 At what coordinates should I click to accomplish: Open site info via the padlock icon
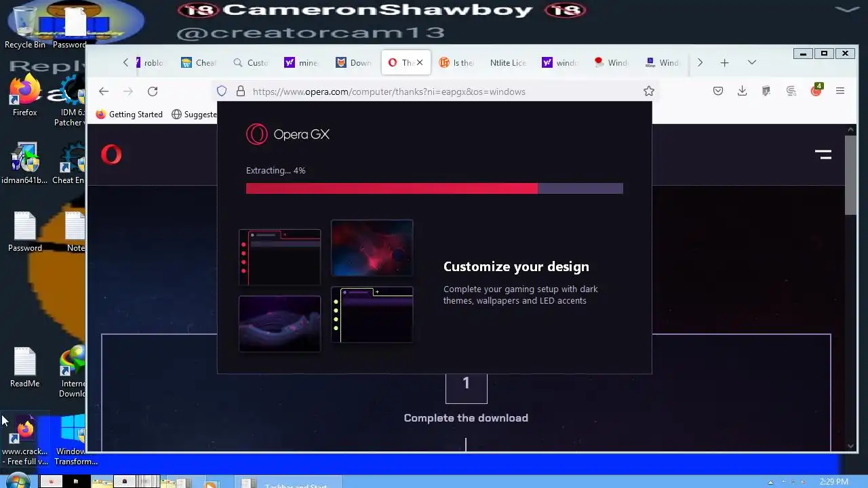pyautogui.click(x=240, y=91)
